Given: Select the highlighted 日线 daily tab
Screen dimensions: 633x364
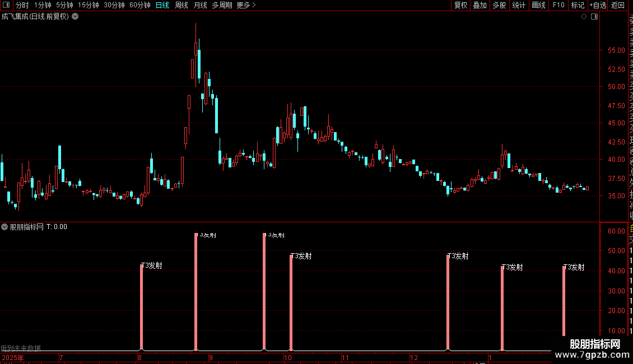Looking at the screenshot, I should [x=162, y=5].
